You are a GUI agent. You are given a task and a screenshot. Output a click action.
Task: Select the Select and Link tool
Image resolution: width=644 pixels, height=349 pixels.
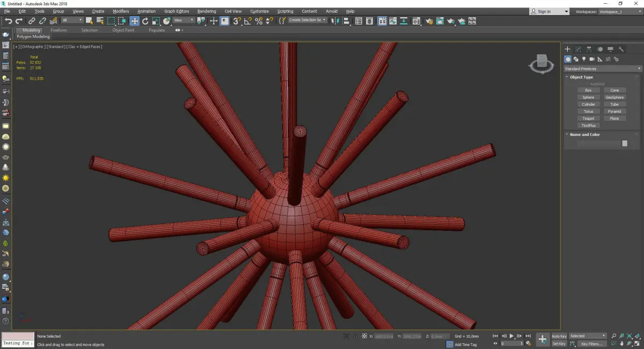[x=32, y=21]
